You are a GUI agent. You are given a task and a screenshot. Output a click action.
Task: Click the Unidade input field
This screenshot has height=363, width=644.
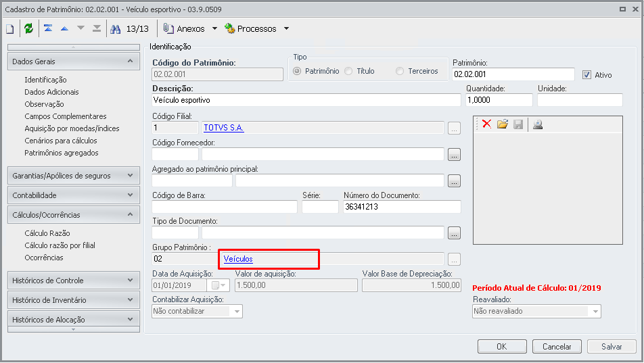580,100
